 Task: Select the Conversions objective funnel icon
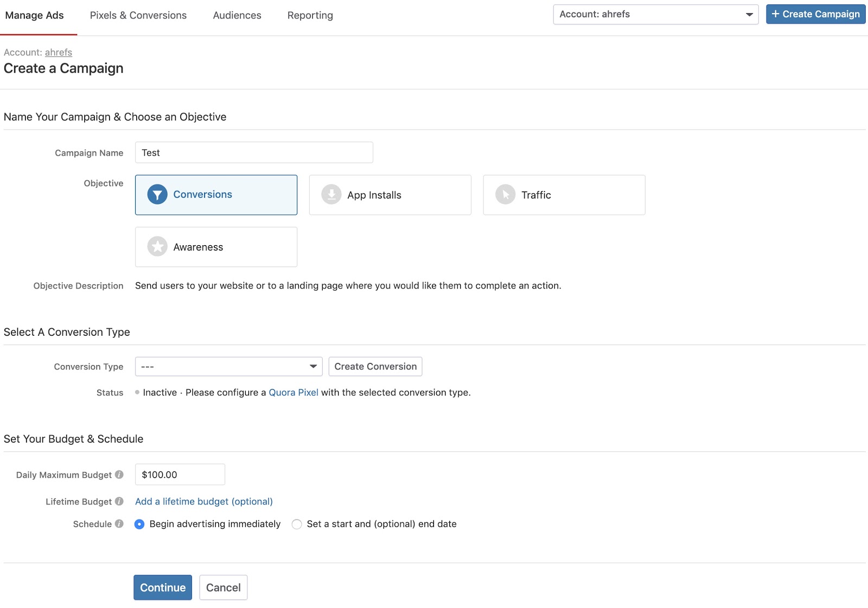click(x=157, y=194)
